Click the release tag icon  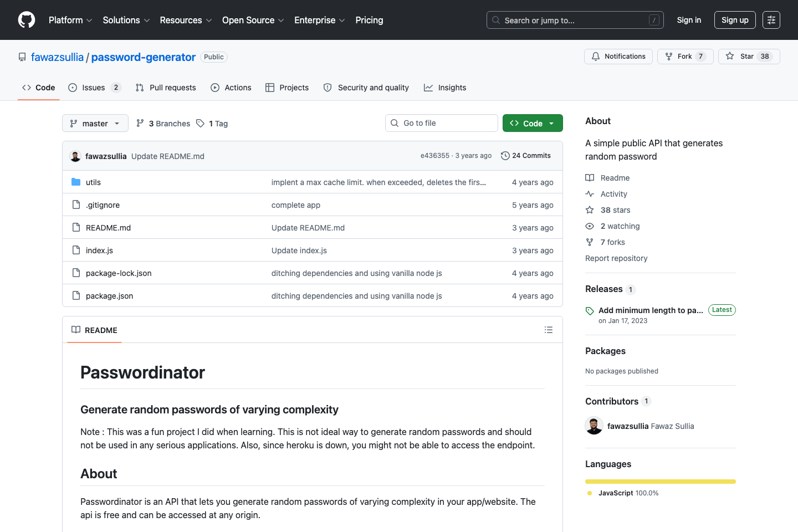[589, 310]
